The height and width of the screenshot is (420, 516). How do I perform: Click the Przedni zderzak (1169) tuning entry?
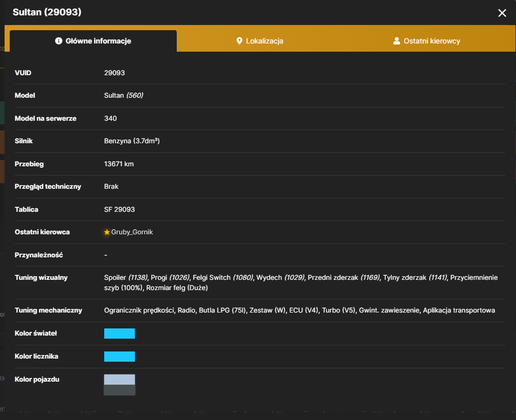click(344, 278)
